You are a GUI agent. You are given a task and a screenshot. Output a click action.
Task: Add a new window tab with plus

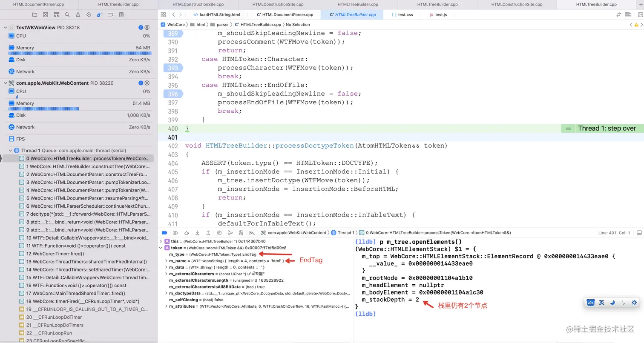click(641, 4)
